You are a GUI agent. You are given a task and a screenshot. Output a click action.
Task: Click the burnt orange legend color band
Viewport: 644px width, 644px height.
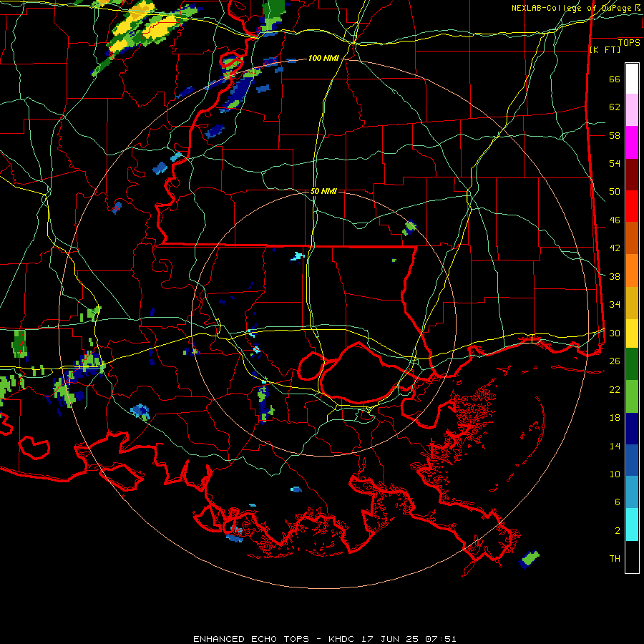[632, 238]
